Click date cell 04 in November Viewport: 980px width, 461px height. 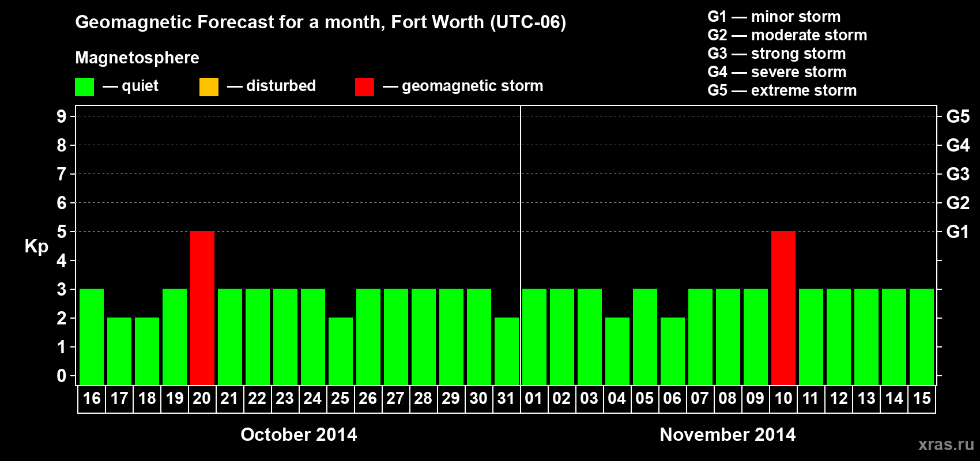point(617,399)
